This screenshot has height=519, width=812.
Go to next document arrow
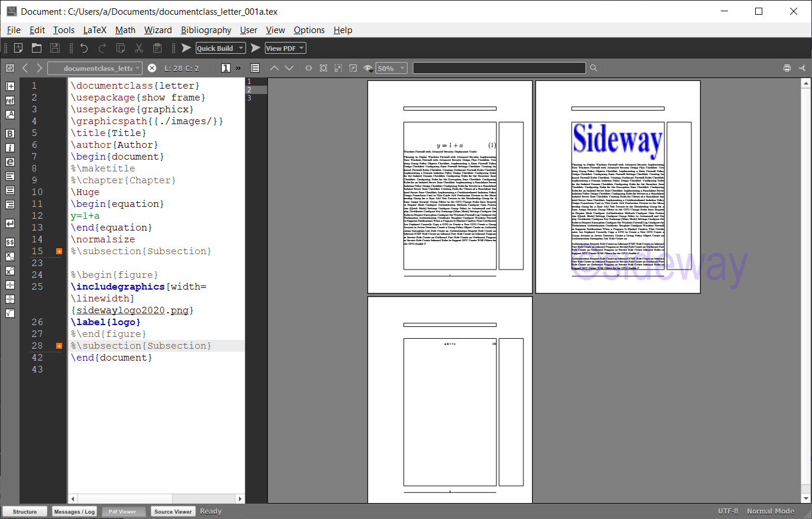coord(39,68)
